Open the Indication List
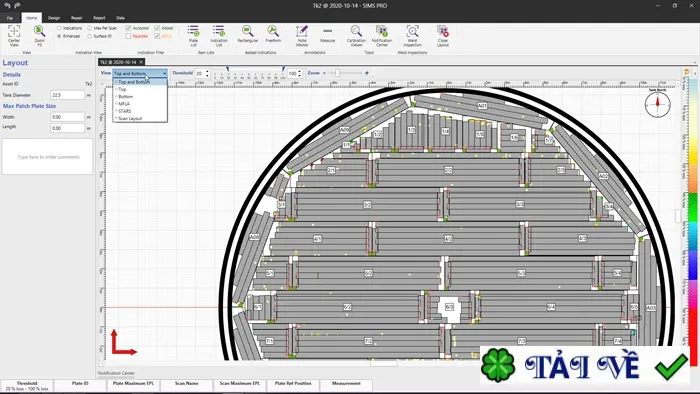Image resolution: width=700 pixels, height=394 pixels. 219,36
